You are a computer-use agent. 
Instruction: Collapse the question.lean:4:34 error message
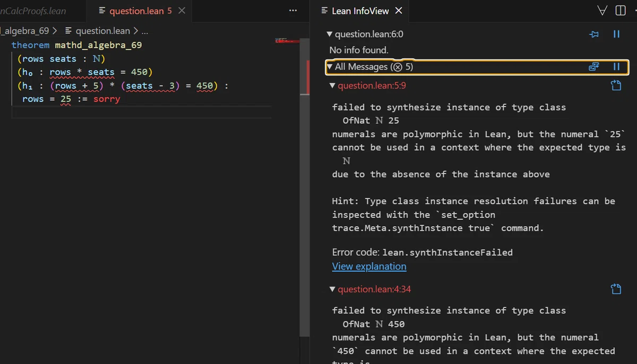point(333,289)
